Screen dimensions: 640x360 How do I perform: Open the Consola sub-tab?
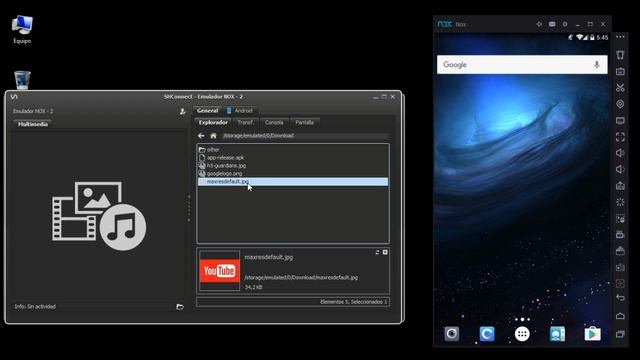click(274, 122)
